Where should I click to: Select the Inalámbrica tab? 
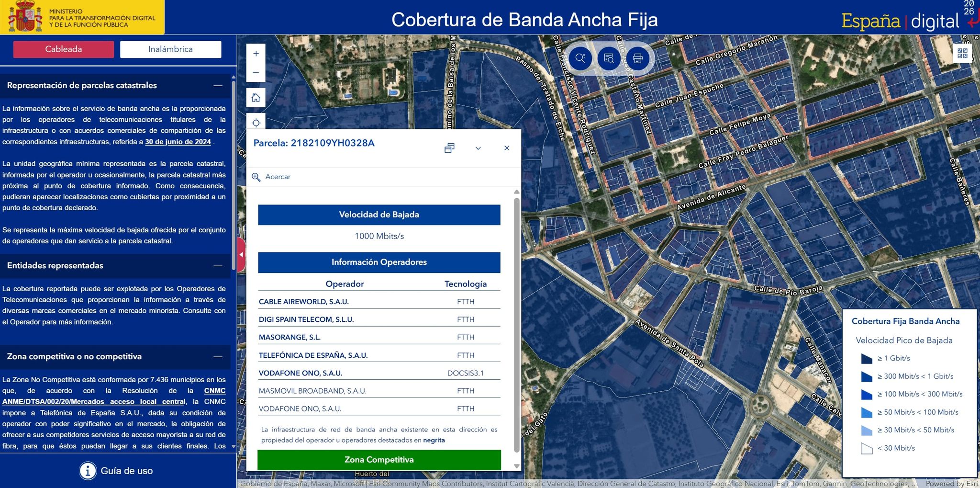pyautogui.click(x=170, y=49)
